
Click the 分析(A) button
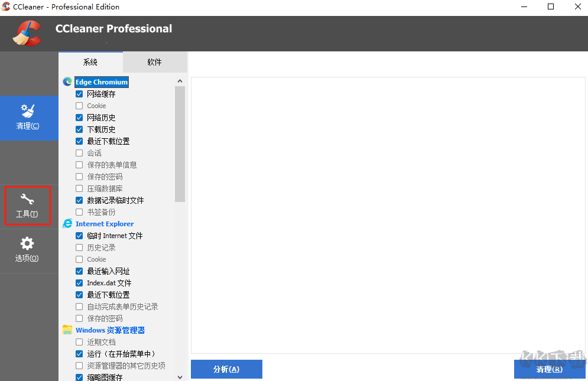pos(226,369)
